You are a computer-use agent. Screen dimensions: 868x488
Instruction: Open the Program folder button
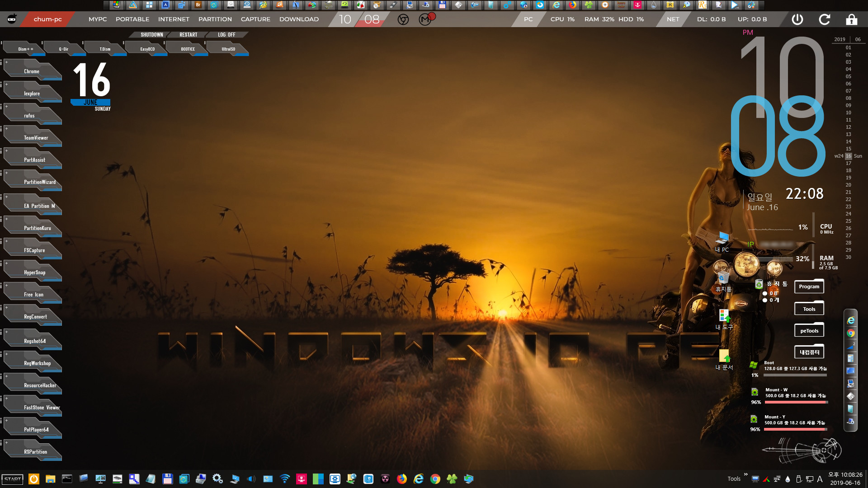(809, 286)
